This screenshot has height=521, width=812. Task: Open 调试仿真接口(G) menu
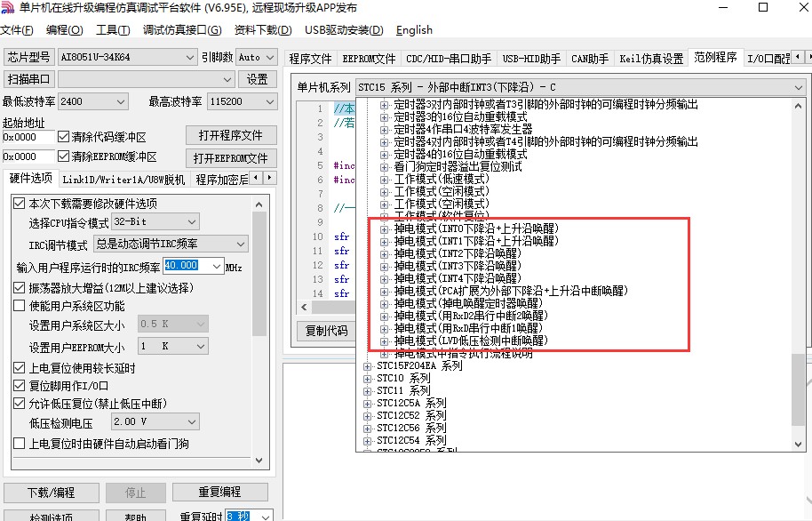click(182, 30)
